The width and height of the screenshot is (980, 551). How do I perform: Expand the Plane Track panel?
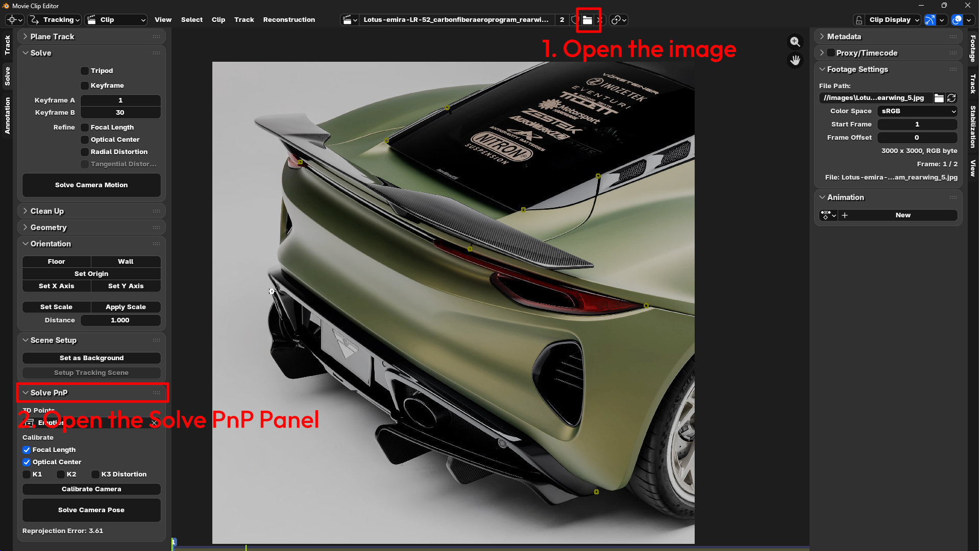[x=91, y=37]
